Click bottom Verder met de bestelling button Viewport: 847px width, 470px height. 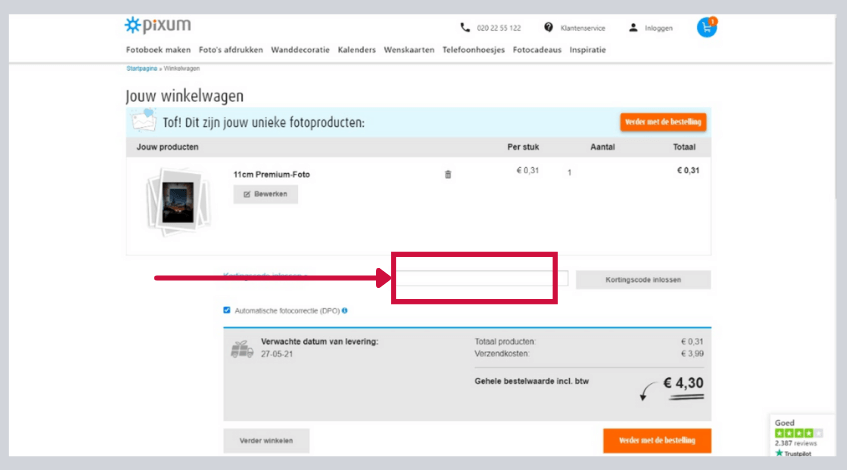coord(656,440)
